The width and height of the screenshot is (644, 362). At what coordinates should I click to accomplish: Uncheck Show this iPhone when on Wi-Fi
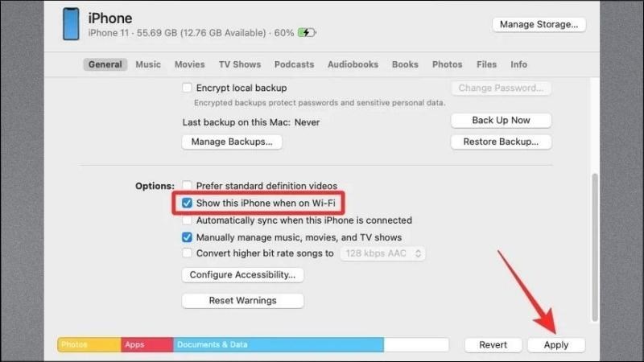coord(187,203)
